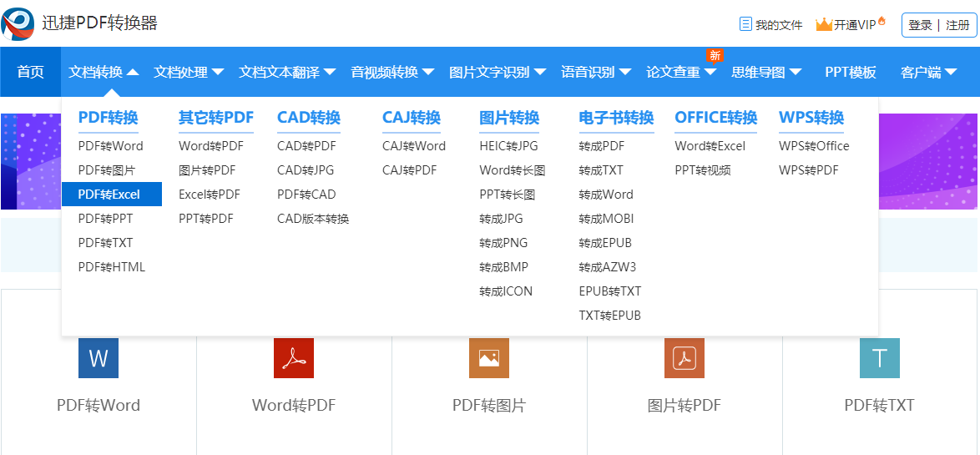The width and height of the screenshot is (980, 455).
Task: Select Word转长图 menu entry
Action: [x=513, y=170]
